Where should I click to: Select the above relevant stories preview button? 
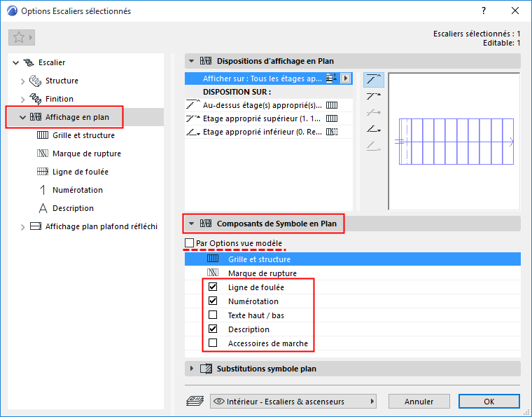374,79
